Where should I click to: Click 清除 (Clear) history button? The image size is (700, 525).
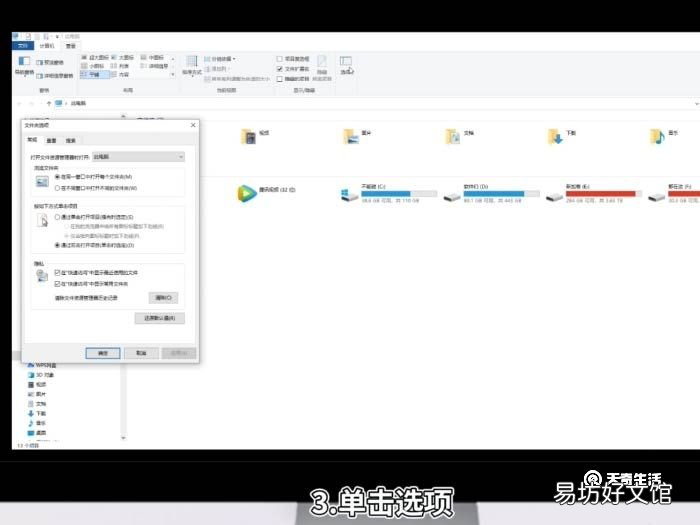tap(163, 298)
